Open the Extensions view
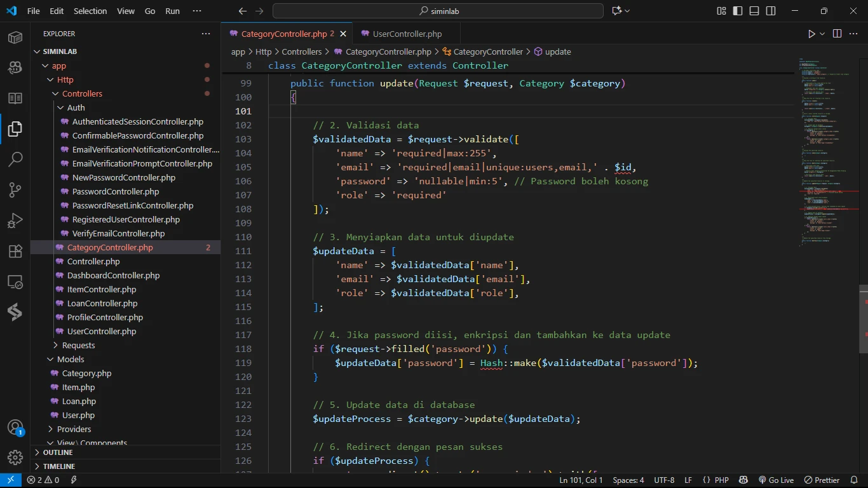 [x=15, y=251]
